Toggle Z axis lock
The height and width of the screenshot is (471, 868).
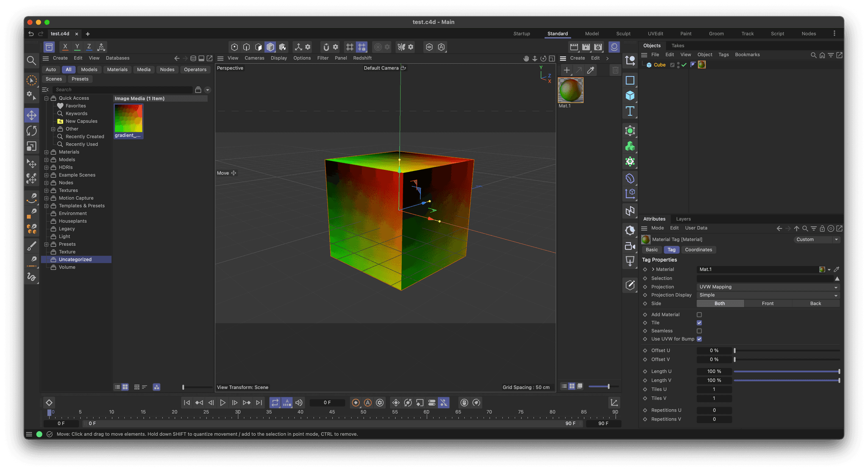pyautogui.click(x=89, y=47)
